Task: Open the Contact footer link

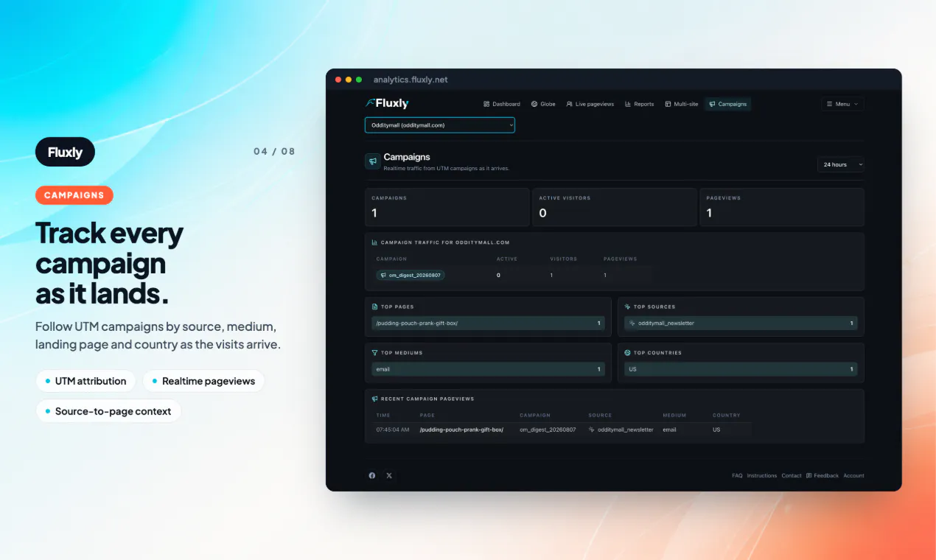Action: [792, 476]
